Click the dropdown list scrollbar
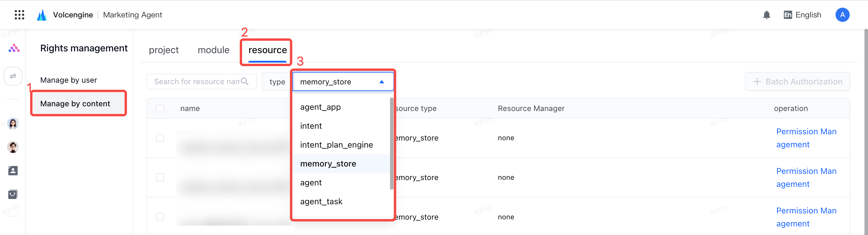This screenshot has height=235, width=868. click(x=391, y=144)
